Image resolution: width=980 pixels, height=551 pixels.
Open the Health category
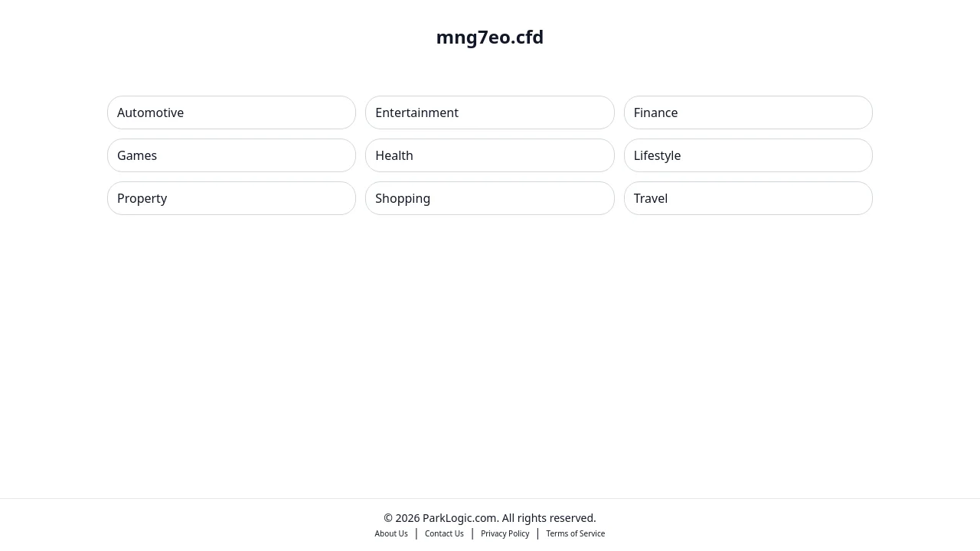490,155
